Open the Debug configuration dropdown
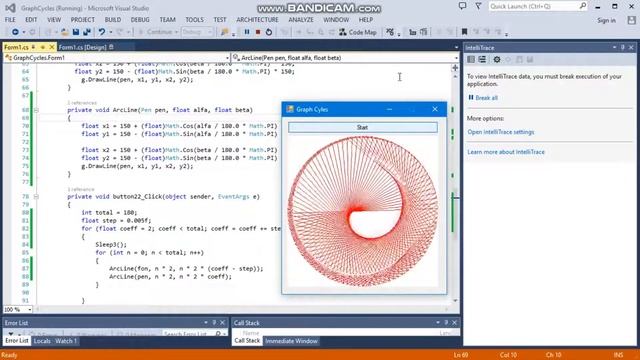 (x=197, y=32)
